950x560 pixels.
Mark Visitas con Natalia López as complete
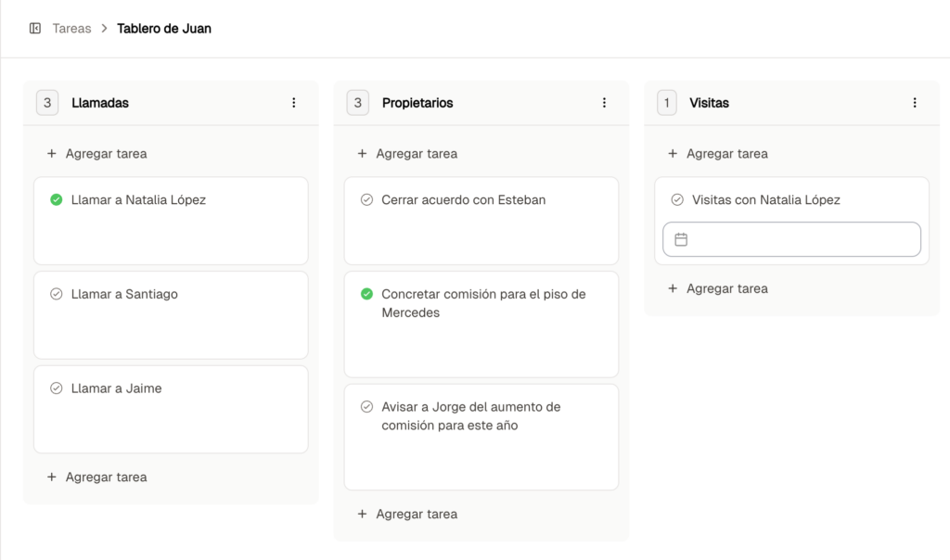pos(677,199)
